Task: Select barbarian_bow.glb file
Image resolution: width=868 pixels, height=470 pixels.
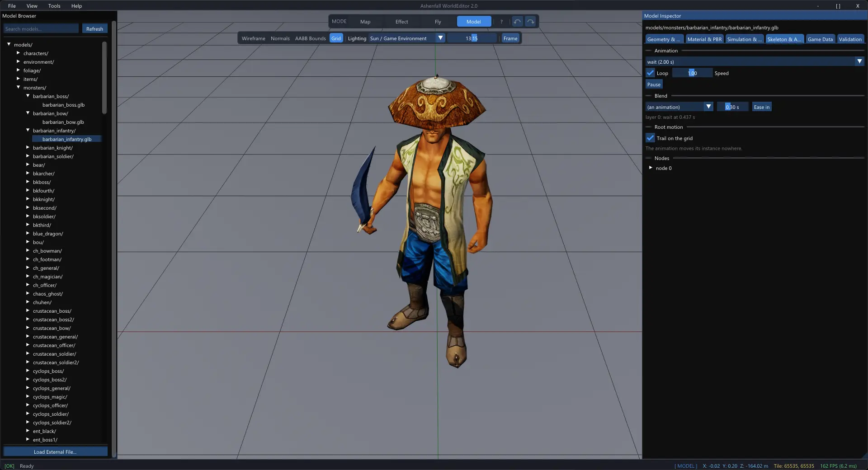Action: (63, 122)
